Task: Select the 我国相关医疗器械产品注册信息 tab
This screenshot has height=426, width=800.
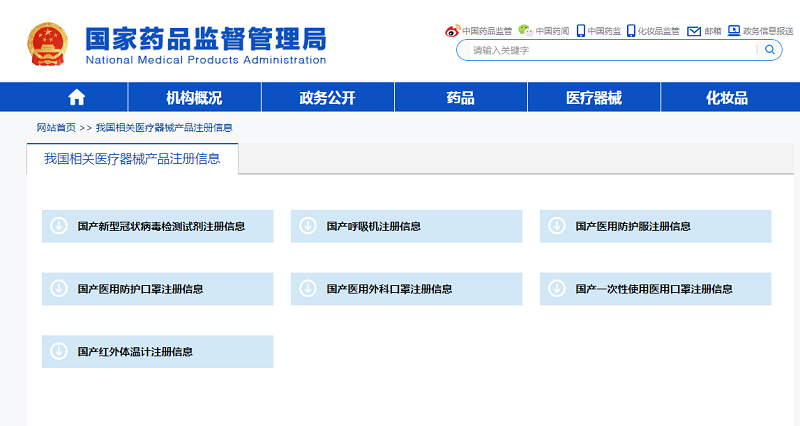Action: pos(132,159)
